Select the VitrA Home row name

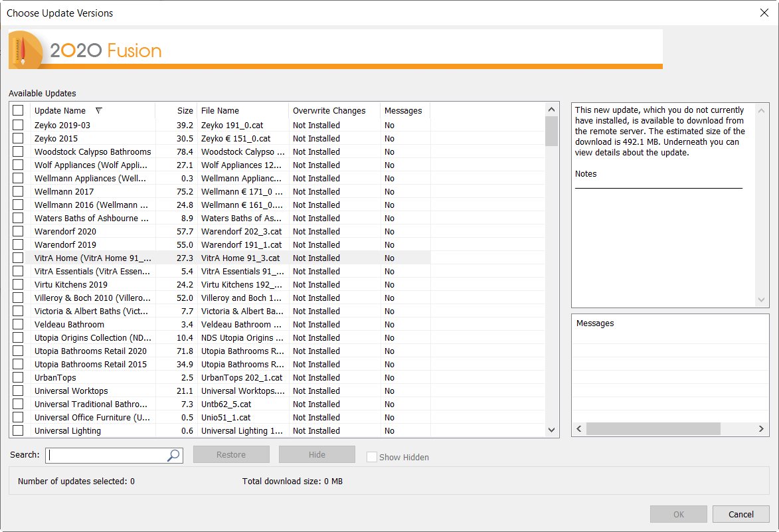pyautogui.click(x=93, y=258)
